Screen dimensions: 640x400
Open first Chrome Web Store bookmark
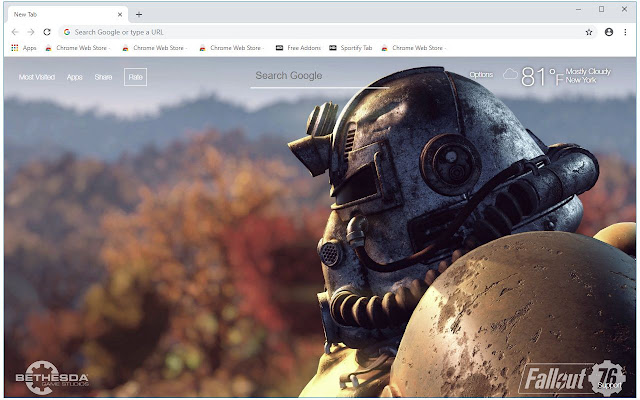click(x=78, y=48)
